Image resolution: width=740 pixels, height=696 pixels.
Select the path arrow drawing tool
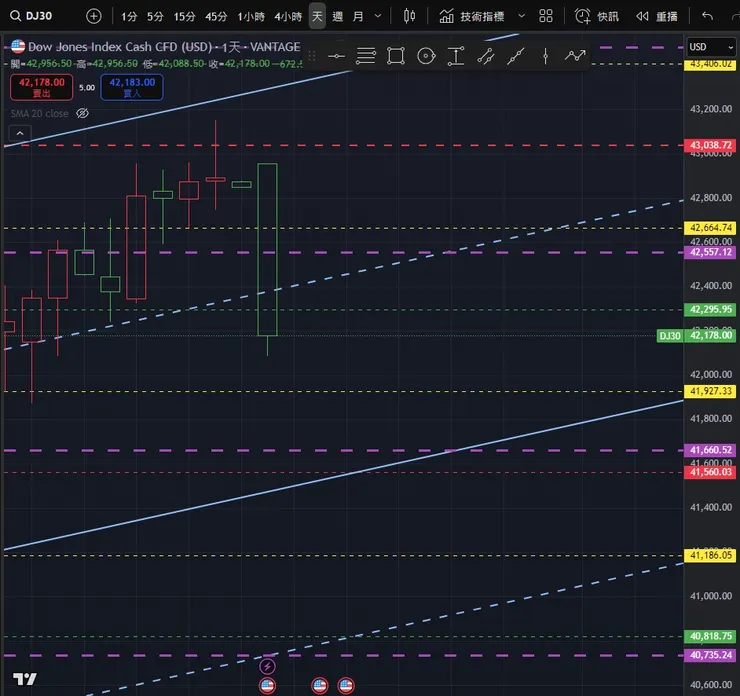pos(575,56)
